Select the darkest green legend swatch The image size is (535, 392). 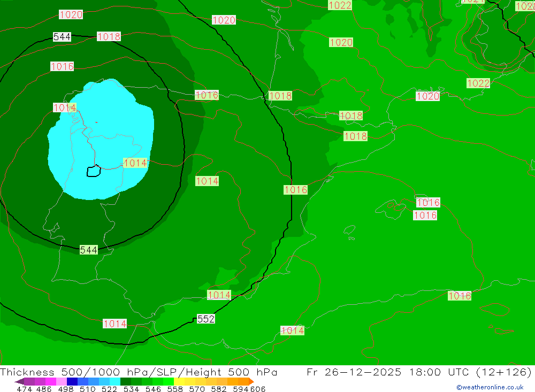(126, 381)
